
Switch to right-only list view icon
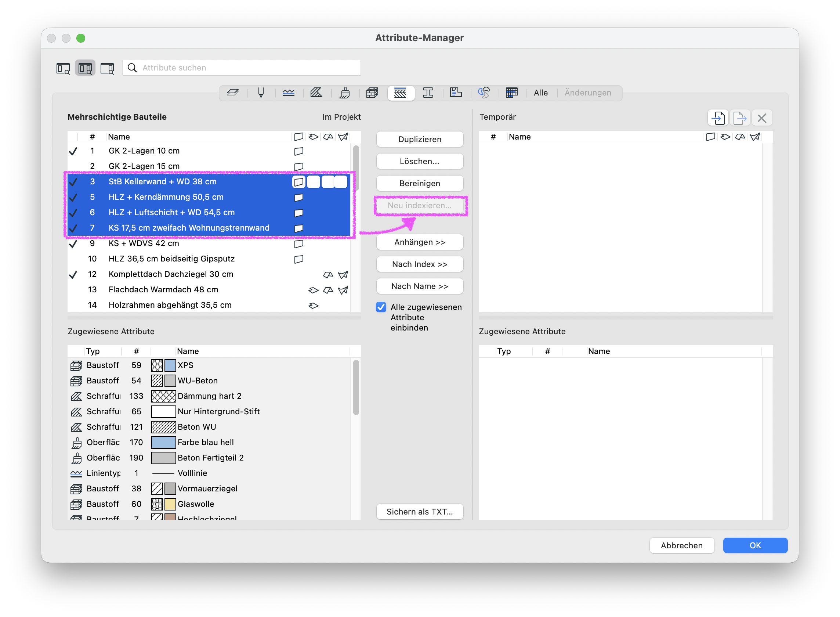tap(107, 68)
